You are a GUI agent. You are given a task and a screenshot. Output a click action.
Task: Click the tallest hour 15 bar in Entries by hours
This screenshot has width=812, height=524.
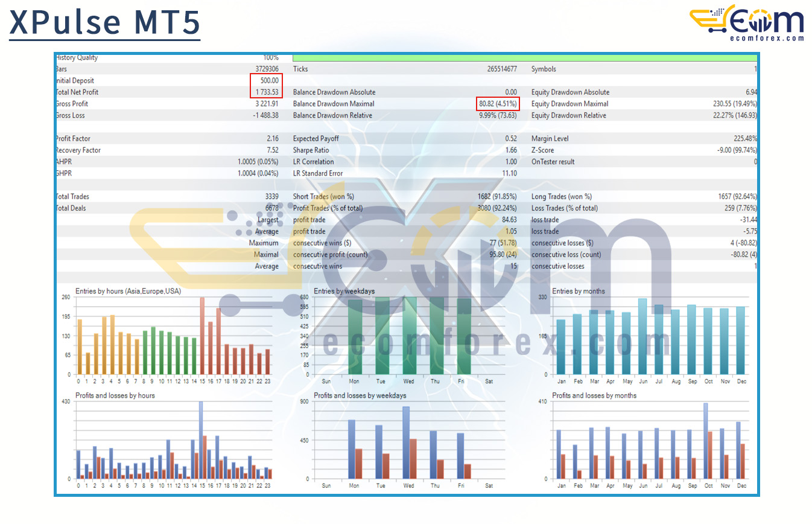(x=202, y=336)
